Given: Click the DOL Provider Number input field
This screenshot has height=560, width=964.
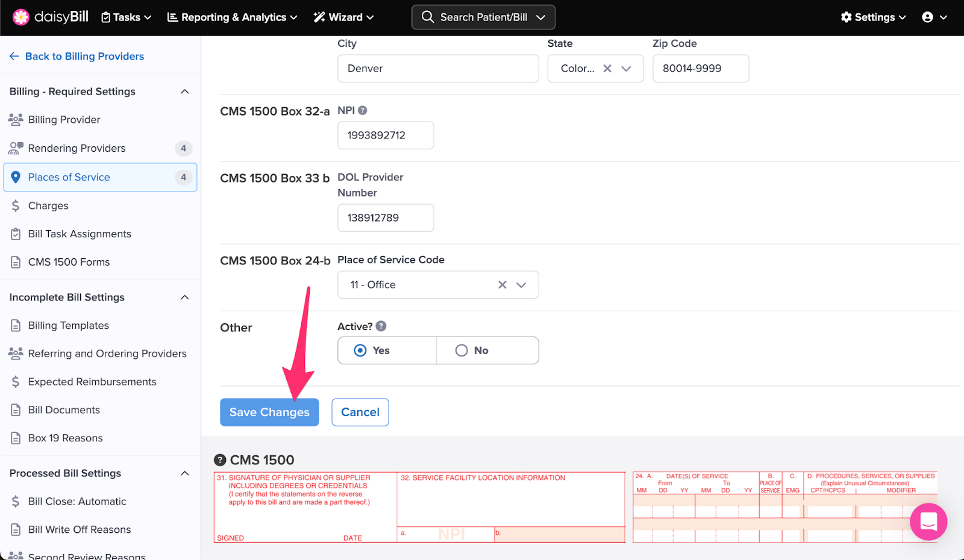Looking at the screenshot, I should 386,218.
